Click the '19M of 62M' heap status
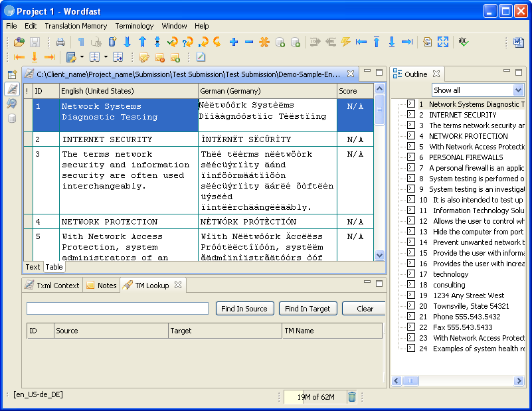This screenshot has width=532, height=411. pyautogui.click(x=315, y=397)
